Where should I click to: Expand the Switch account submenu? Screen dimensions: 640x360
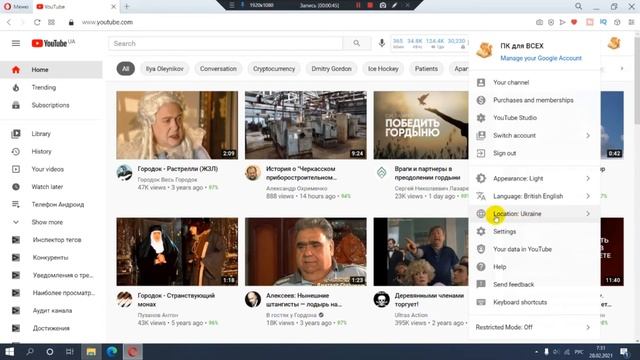tap(534, 136)
